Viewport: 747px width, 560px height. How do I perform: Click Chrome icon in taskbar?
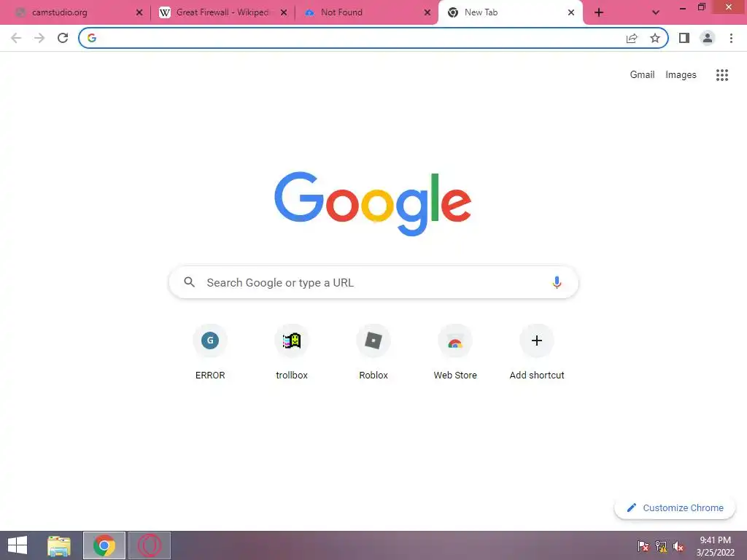[x=104, y=545]
